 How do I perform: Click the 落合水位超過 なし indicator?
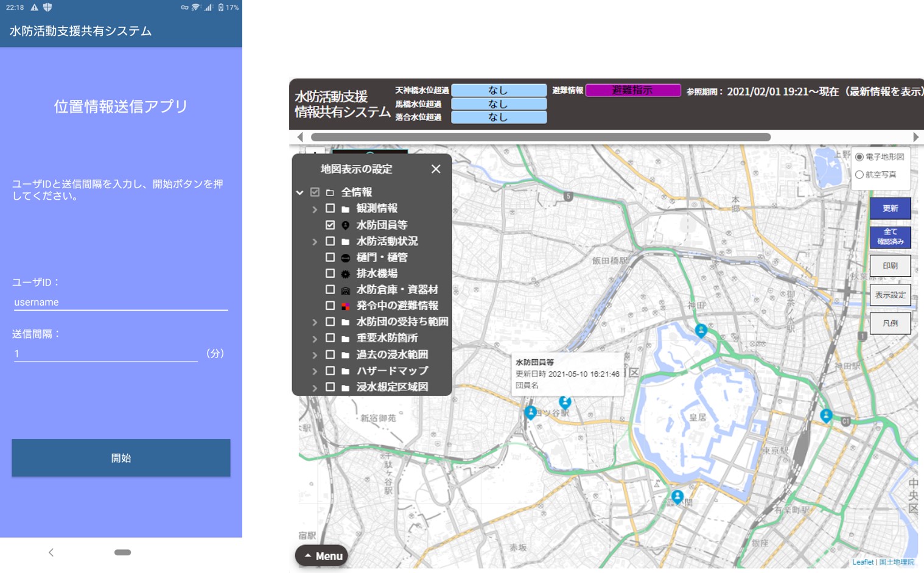[x=499, y=117]
